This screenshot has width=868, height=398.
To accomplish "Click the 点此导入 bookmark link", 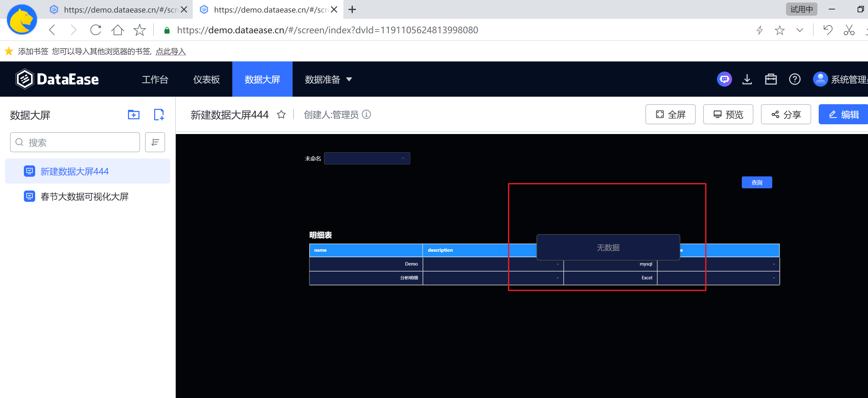I will [x=170, y=51].
